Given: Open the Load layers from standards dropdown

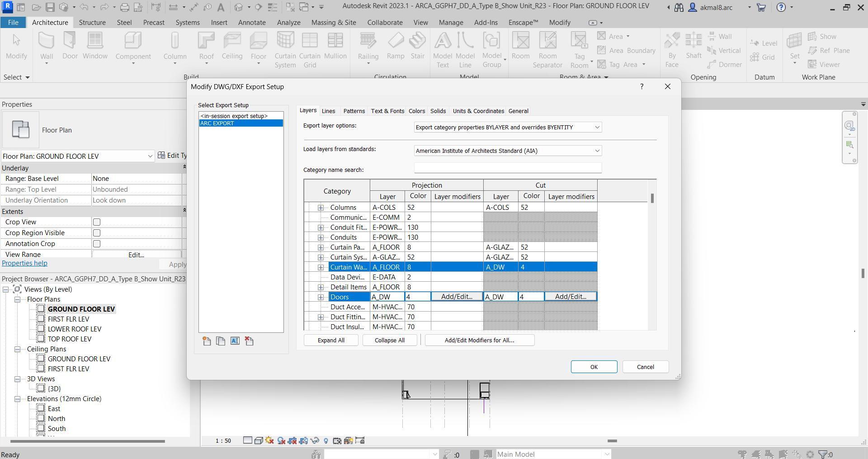Looking at the screenshot, I should pyautogui.click(x=507, y=151).
